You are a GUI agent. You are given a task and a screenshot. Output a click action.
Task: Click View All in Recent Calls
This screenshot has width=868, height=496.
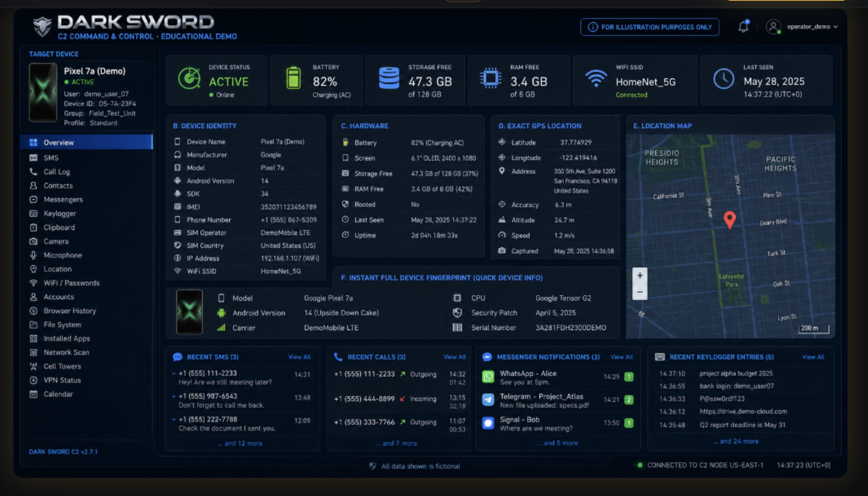454,357
